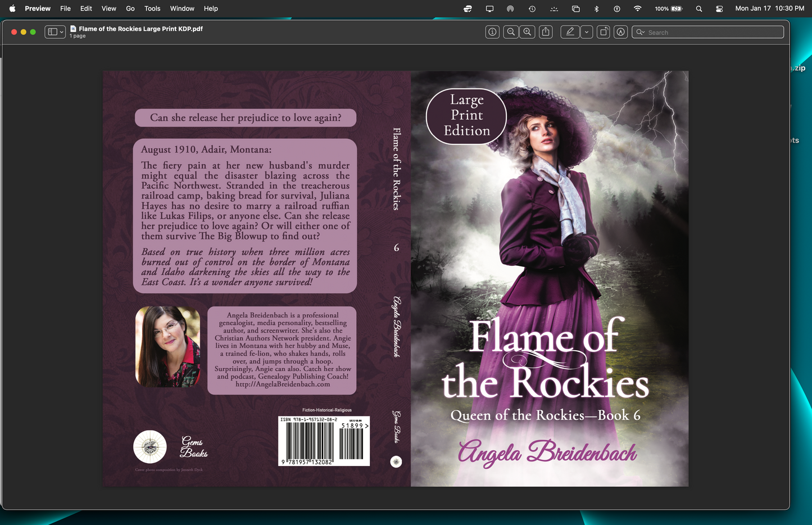Screen dimensions: 812x525
Task: Click the PDF file name title
Action: (140, 29)
